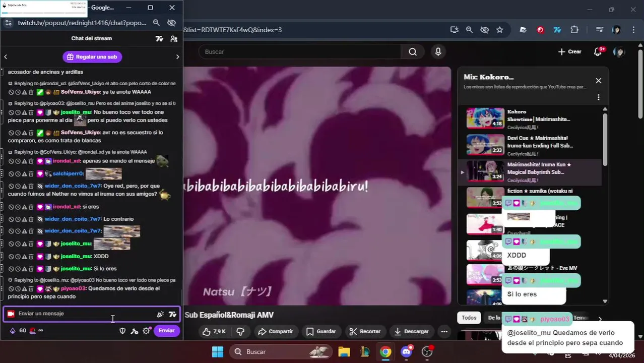Go to previous gift leaderboard arrow
This screenshot has width=644, height=363.
[6, 57]
